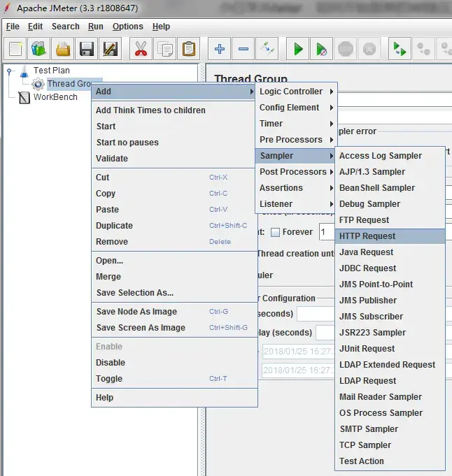The width and height of the screenshot is (452, 476).
Task: Click the green Start play icon
Action: [x=298, y=49]
